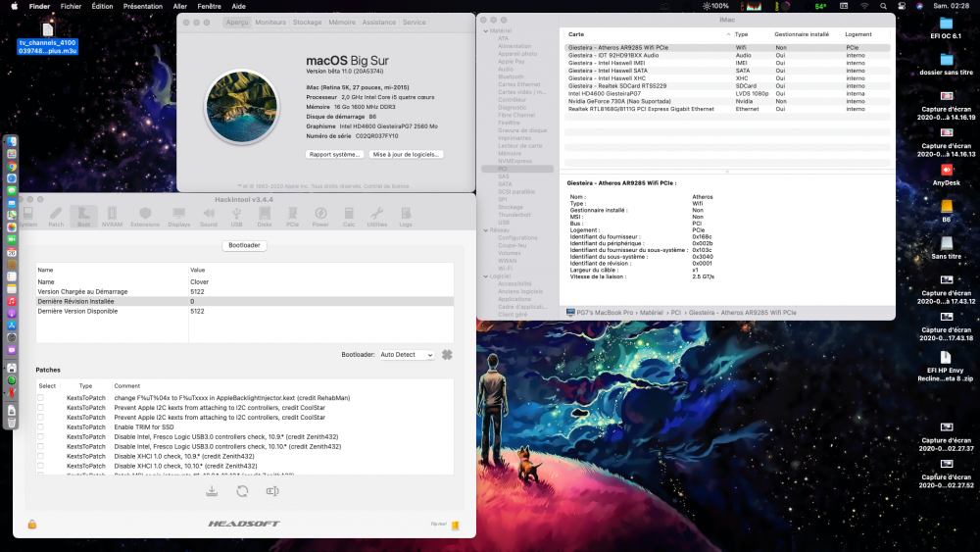This screenshot has width=980, height=552.
Task: Open the Utilities section in Hackintool
Action: (377, 217)
